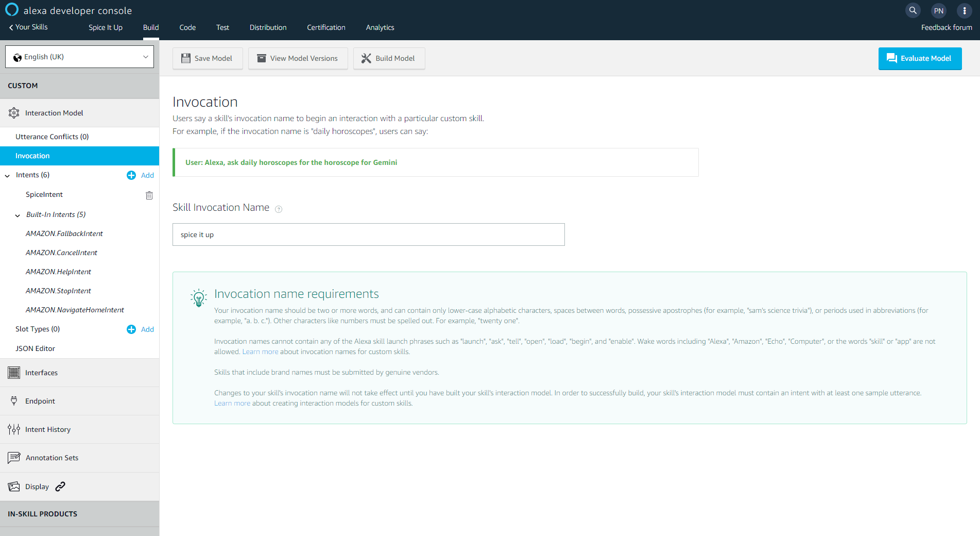Open Learn more about invocation names
The height and width of the screenshot is (536, 980).
point(260,351)
